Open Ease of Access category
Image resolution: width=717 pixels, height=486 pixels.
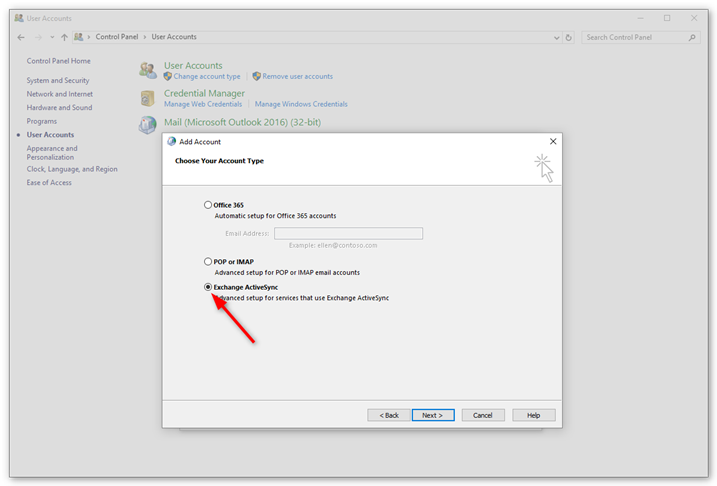49,182
